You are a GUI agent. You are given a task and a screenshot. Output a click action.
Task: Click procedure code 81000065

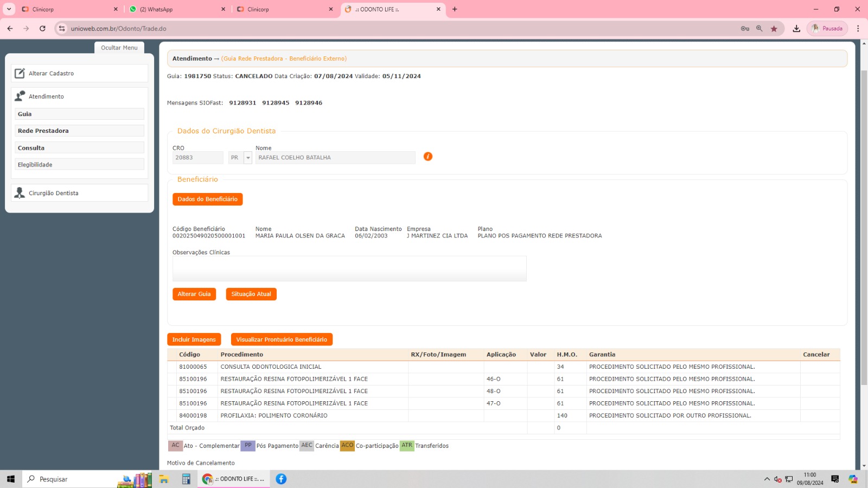(193, 367)
